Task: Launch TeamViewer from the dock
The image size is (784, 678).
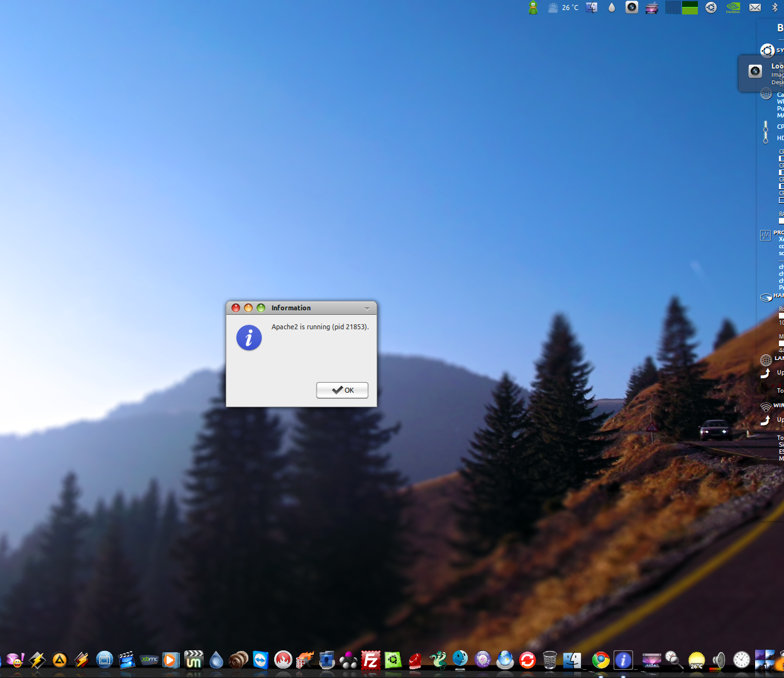Action: pyautogui.click(x=260, y=660)
